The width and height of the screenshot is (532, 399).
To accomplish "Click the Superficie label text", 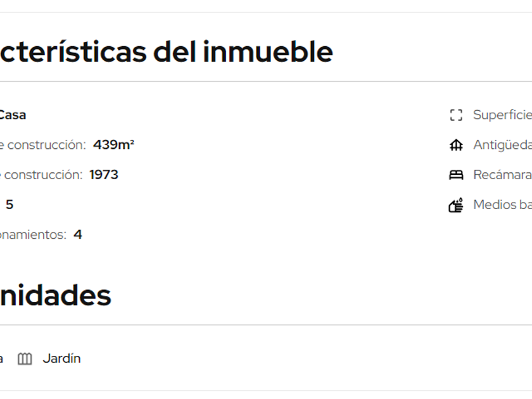I will (502, 115).
